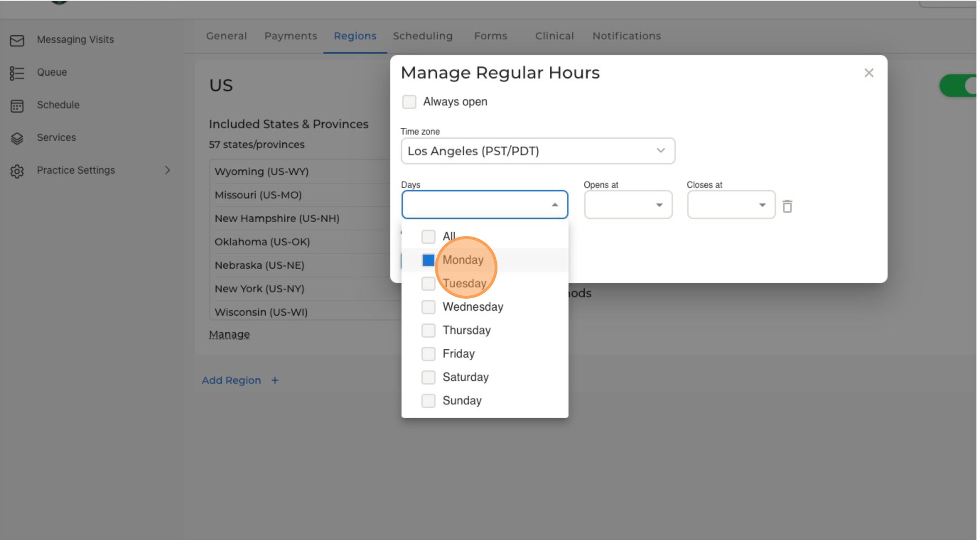Switch to the Payments tab
This screenshot has width=980, height=544.
(290, 36)
